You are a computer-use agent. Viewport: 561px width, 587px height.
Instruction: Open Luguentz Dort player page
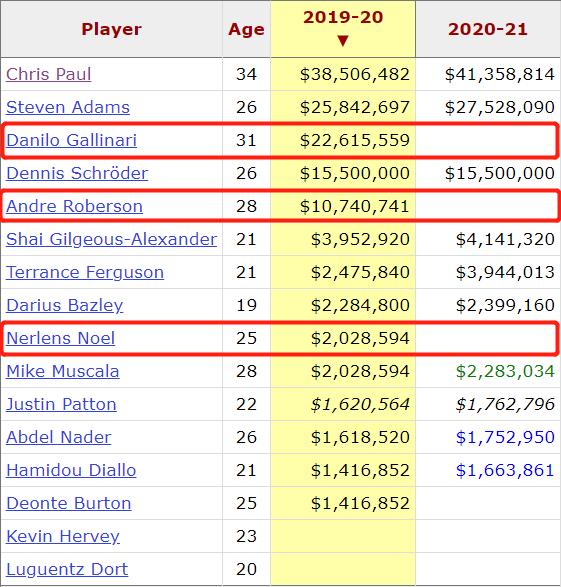click(x=67, y=569)
